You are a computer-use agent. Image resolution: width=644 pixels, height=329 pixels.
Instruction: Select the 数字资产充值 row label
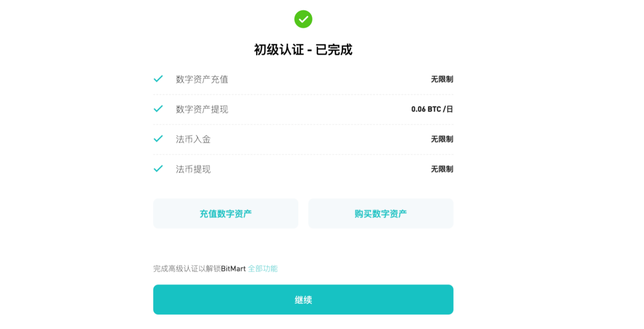[202, 79]
